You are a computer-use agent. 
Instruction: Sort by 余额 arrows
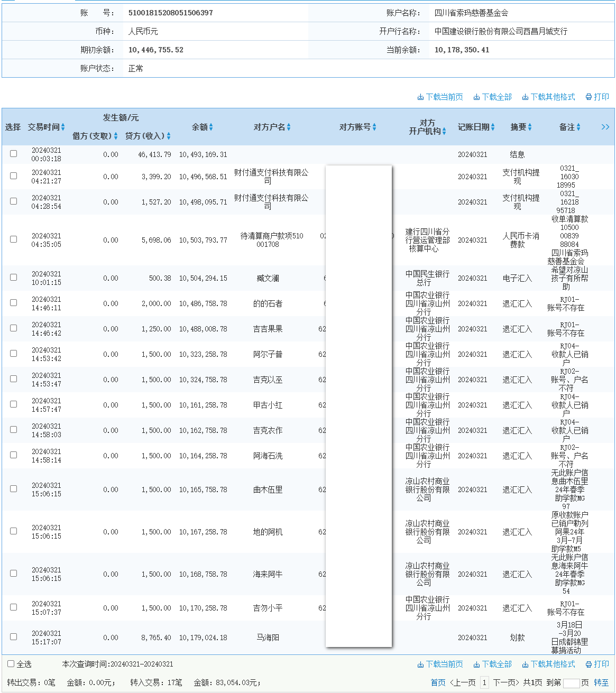211,127
